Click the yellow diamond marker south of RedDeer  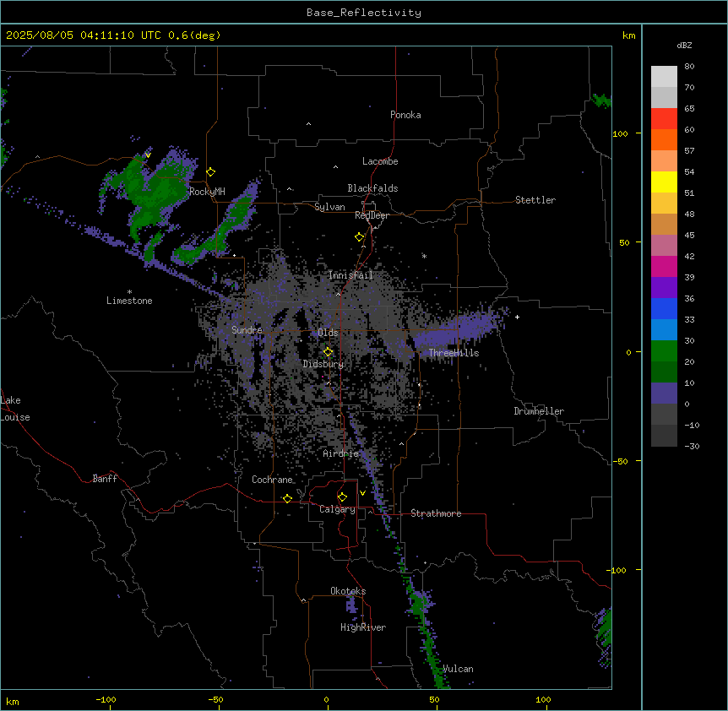[x=360, y=237]
